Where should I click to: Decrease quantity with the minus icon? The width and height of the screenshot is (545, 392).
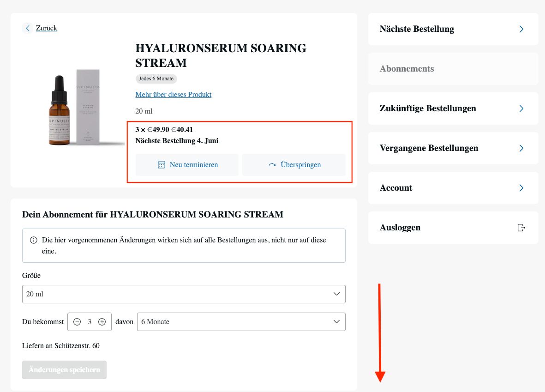point(77,322)
